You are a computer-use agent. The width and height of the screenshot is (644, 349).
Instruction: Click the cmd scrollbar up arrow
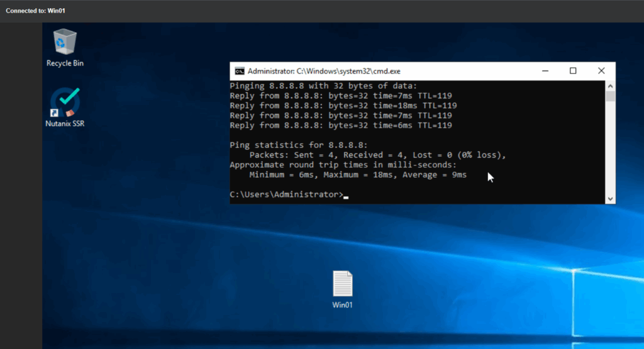tap(610, 86)
